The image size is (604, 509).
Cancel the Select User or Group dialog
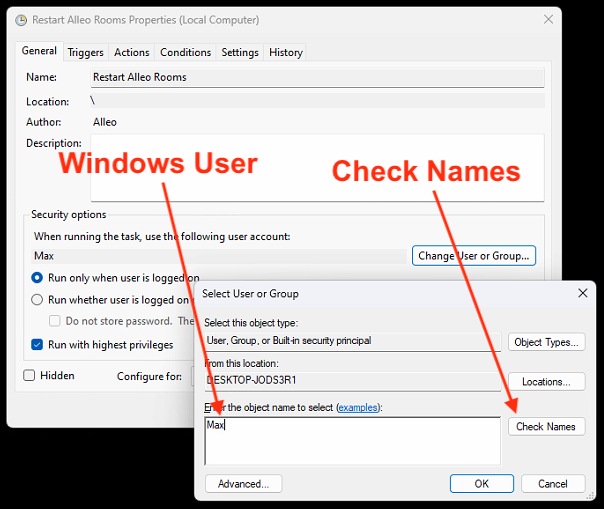(553, 484)
